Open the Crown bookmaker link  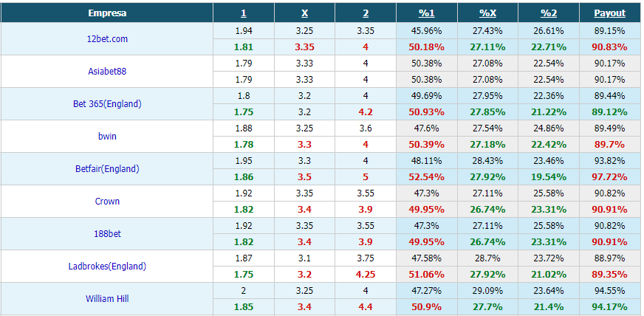107,201
